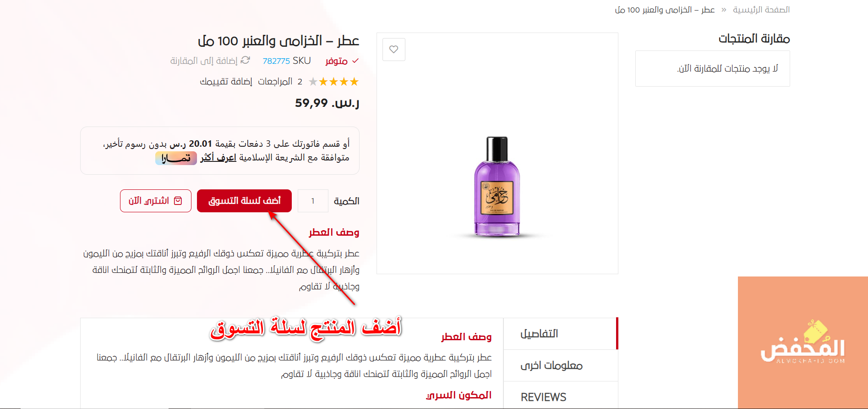Add product with أضف لسلة التسوق button
Screen dimensions: 868x409
click(244, 201)
